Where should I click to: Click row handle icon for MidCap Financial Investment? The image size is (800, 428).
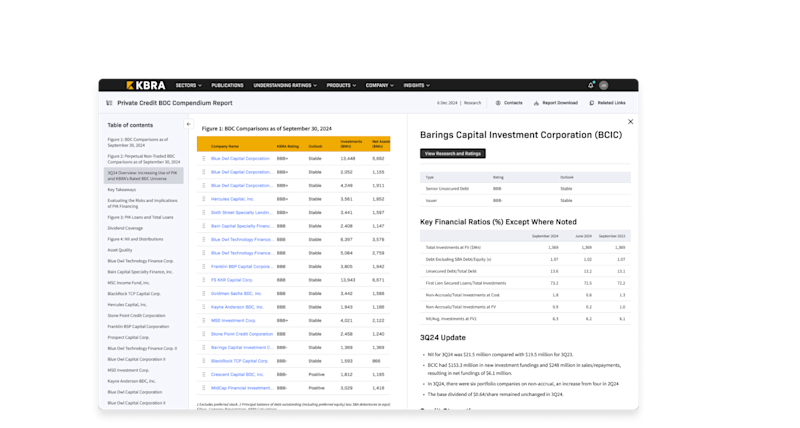click(204, 388)
